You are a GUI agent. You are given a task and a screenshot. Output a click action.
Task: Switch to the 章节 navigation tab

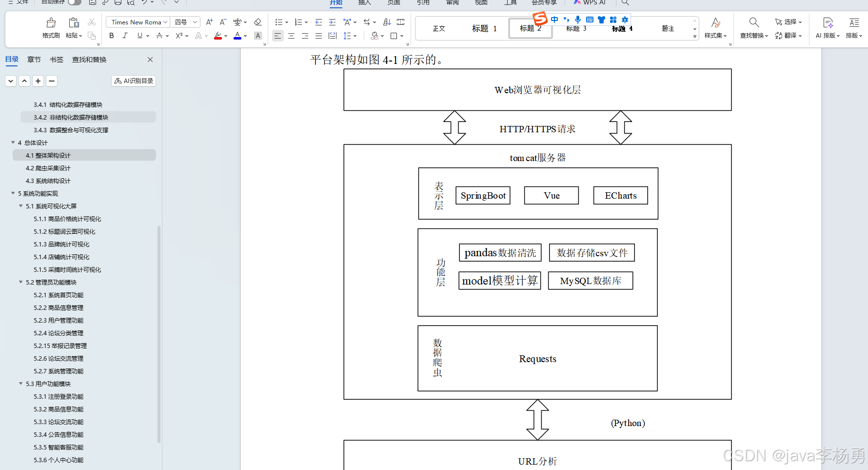(x=34, y=60)
